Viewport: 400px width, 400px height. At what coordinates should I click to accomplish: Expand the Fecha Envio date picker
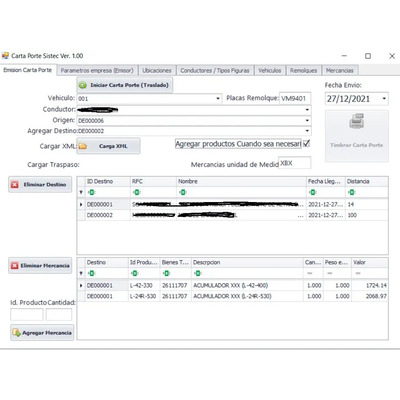pyautogui.click(x=384, y=99)
